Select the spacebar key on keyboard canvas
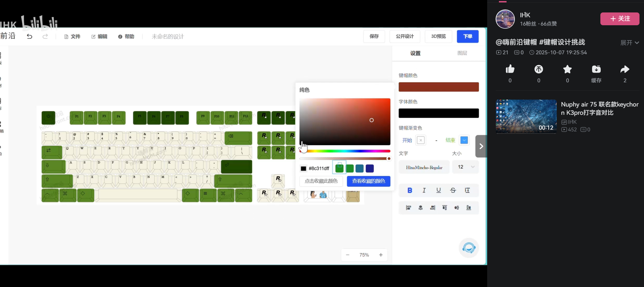Viewport: 644px width, 287px height. pyautogui.click(x=138, y=195)
